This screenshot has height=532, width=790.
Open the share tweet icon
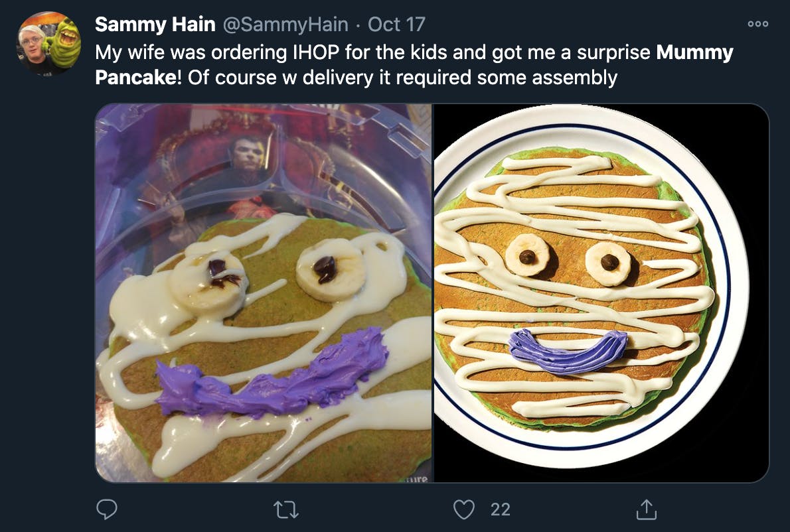[x=647, y=509]
